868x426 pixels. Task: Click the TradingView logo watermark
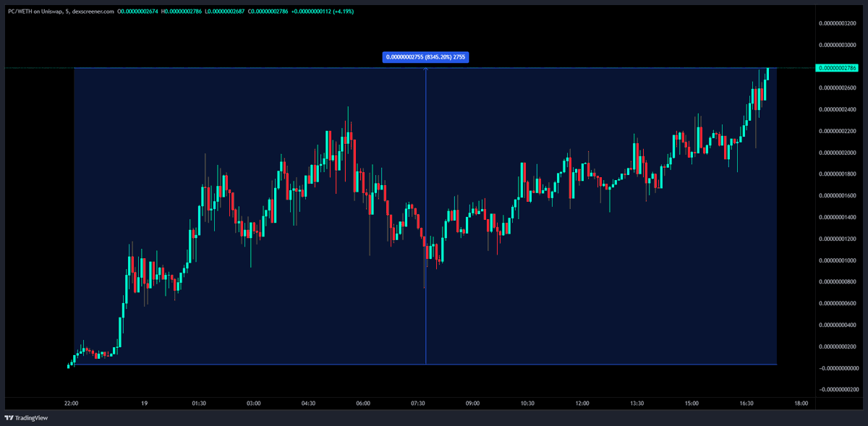click(x=26, y=417)
